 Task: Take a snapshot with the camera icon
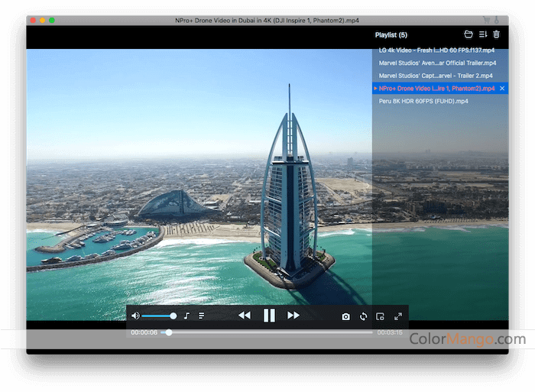345,316
